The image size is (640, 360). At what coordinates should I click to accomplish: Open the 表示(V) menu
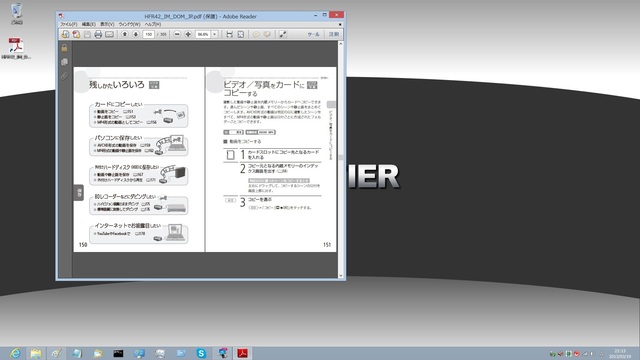107,24
